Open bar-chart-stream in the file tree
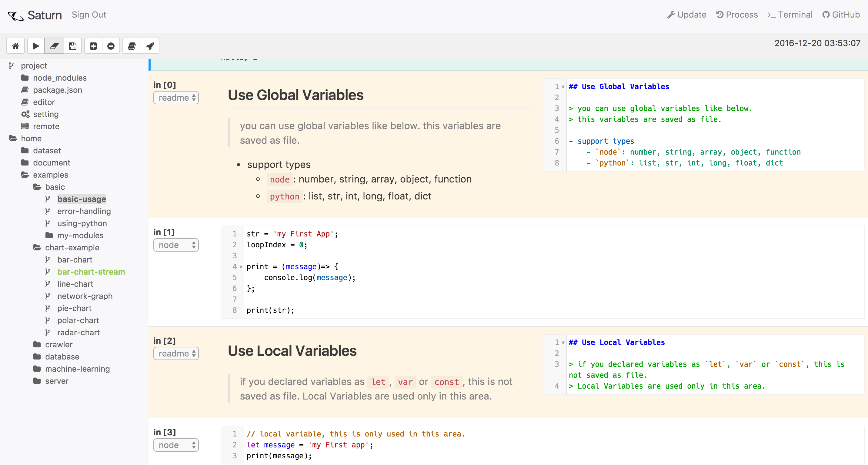Screen dimensions: 868x465 pos(91,272)
